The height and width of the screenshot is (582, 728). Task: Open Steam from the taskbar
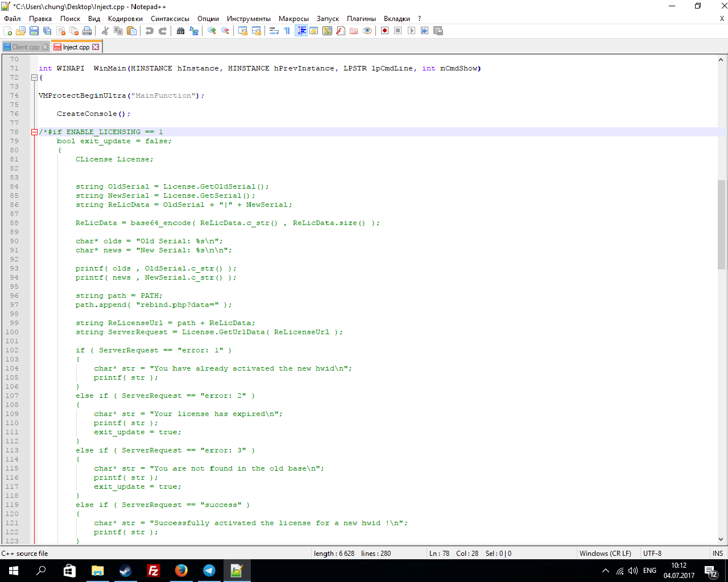point(126,571)
